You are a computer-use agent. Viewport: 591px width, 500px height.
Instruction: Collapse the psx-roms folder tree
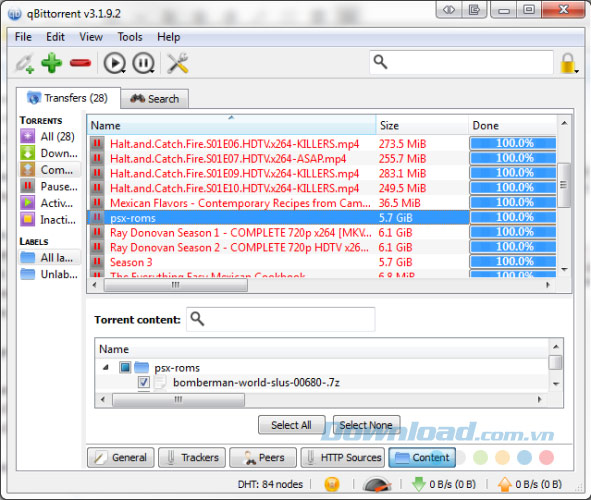[x=106, y=367]
